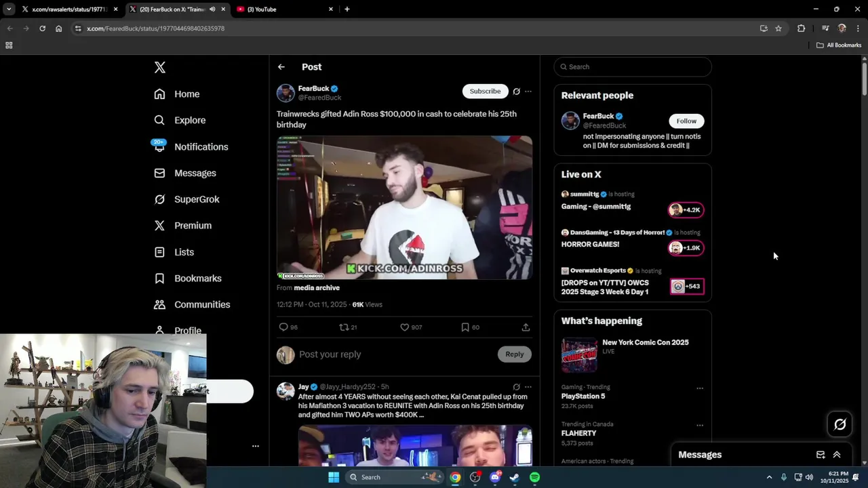Play the Adin Ross video
868x488 pixels.
pyautogui.click(x=404, y=207)
